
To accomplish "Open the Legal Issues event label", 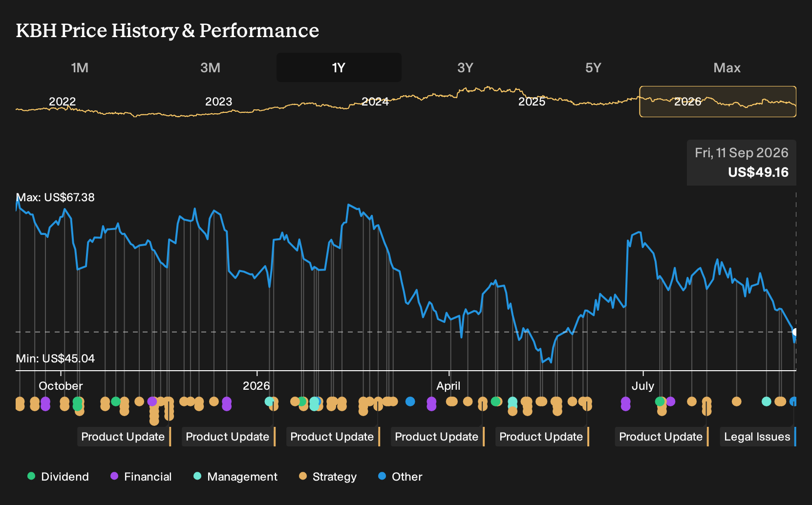I will pyautogui.click(x=758, y=437).
